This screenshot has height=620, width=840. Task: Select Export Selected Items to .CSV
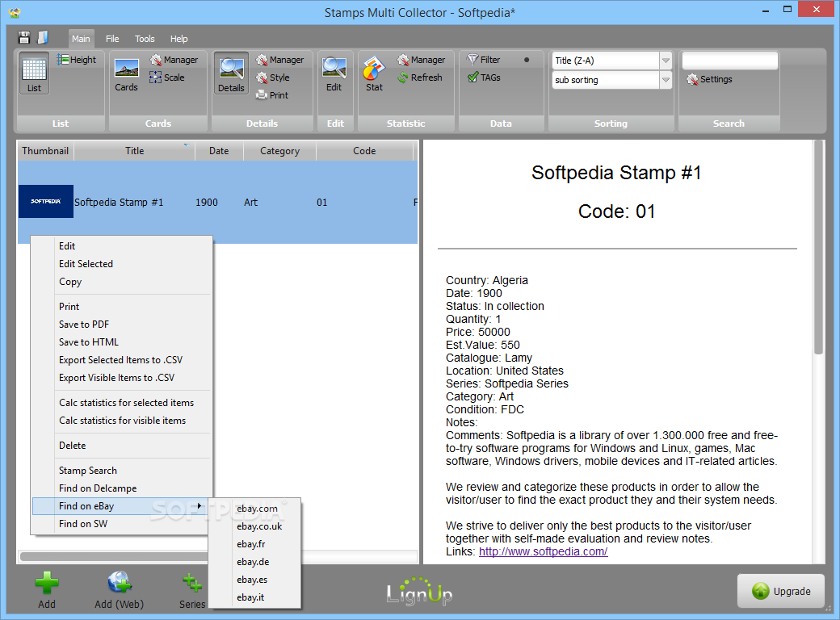click(122, 360)
